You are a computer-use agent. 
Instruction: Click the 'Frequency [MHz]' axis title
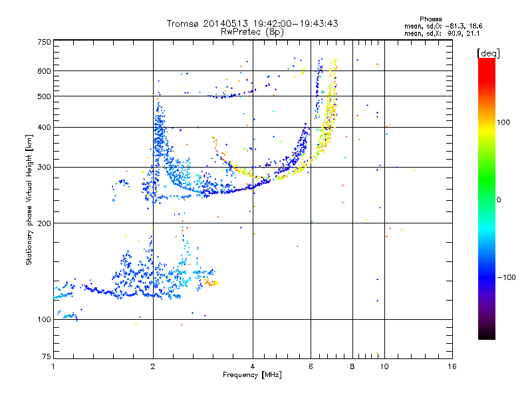(x=252, y=375)
